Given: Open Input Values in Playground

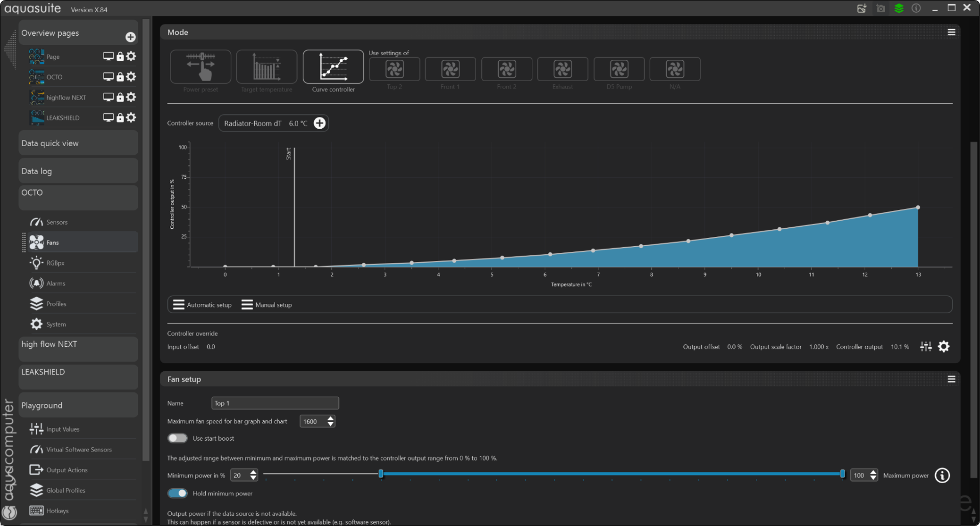Looking at the screenshot, I should [82, 429].
